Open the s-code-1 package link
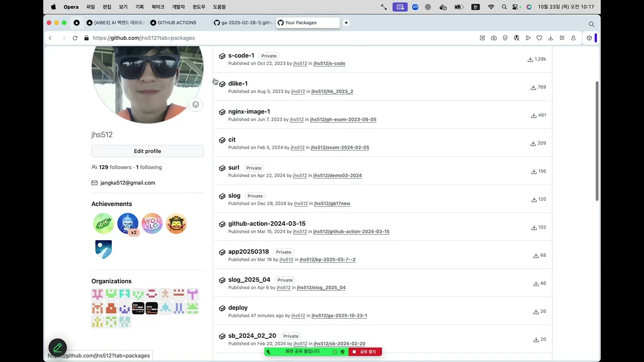This screenshot has width=644, height=362. pyautogui.click(x=241, y=55)
